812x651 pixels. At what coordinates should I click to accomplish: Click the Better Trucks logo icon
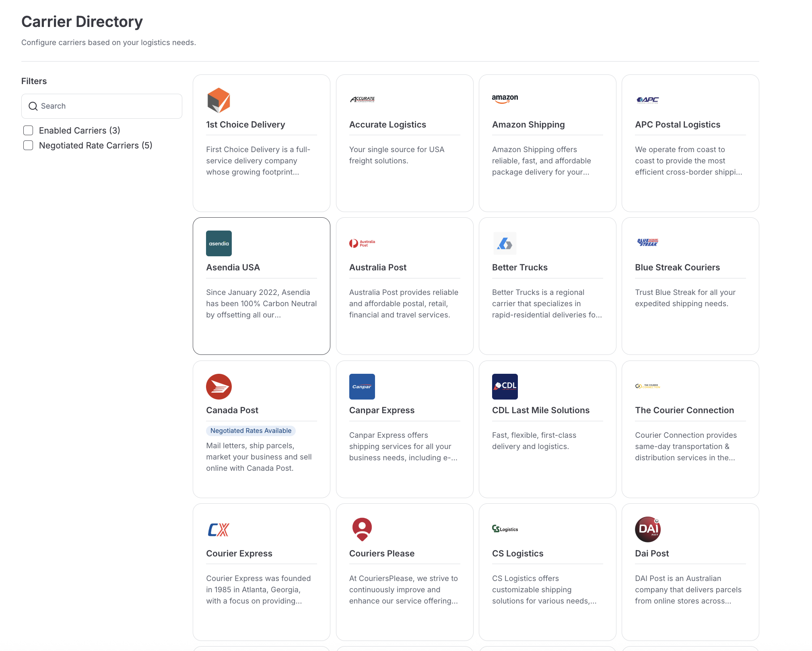point(505,243)
